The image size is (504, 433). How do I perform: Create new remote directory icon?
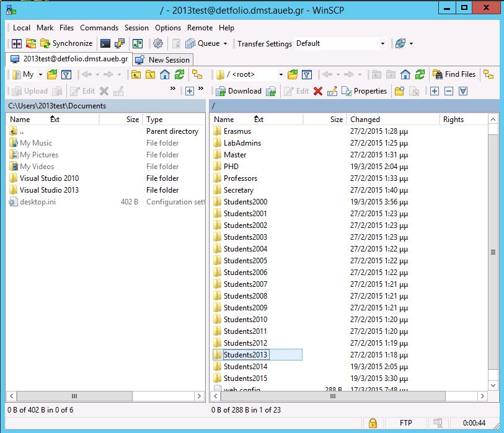[x=400, y=91]
